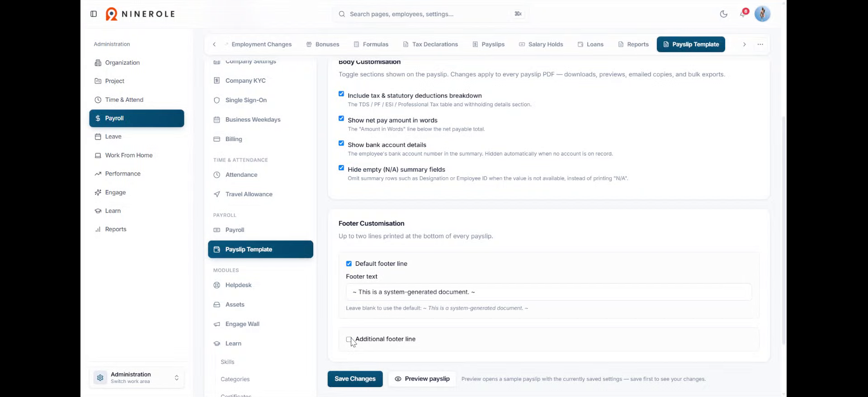Expand Administration work area switcher
The width and height of the screenshot is (868, 397).
[x=137, y=378]
